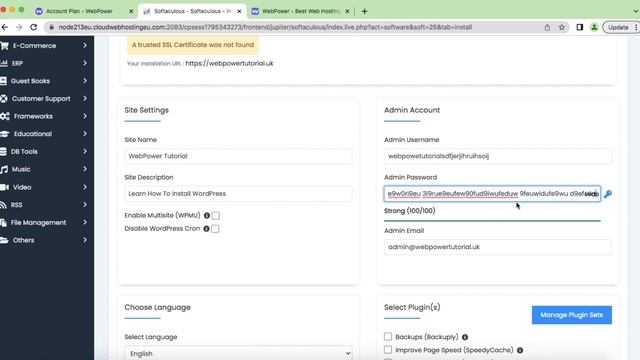
Task: Expand File Management category chevron
Action: (x=85, y=222)
